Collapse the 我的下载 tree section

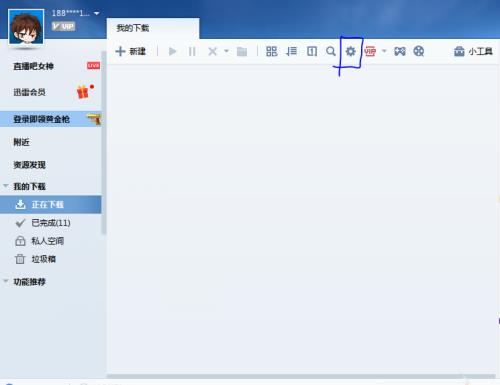[x=6, y=186]
